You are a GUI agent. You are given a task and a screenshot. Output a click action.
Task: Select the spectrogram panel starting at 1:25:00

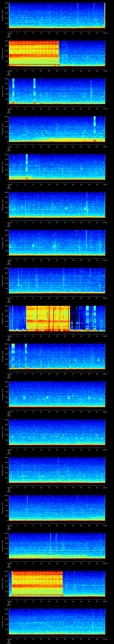coord(57,432)
